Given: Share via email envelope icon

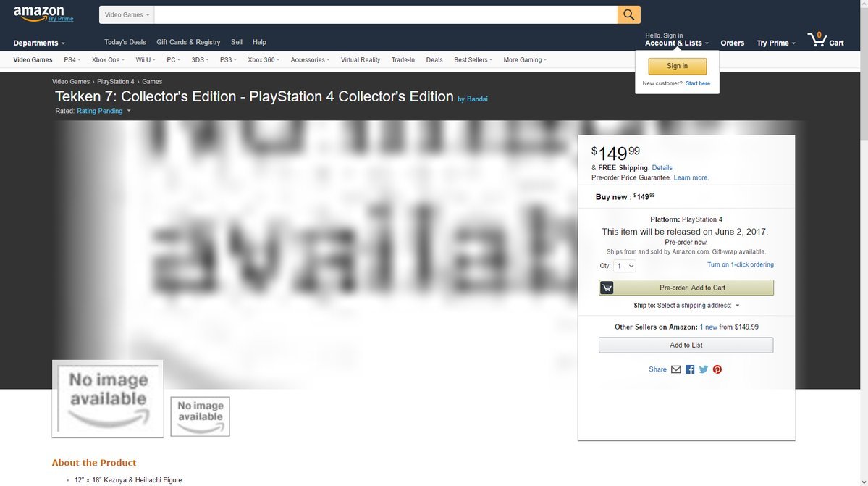Looking at the screenshot, I should coord(676,369).
